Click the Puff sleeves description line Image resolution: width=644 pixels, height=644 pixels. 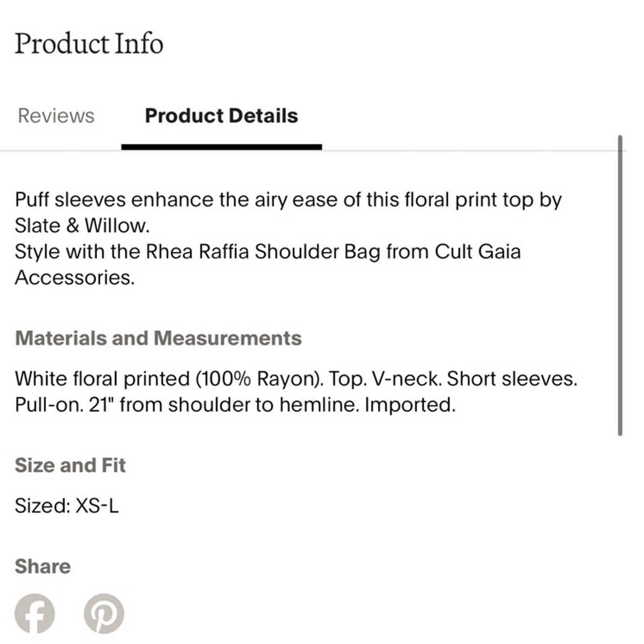click(x=288, y=200)
